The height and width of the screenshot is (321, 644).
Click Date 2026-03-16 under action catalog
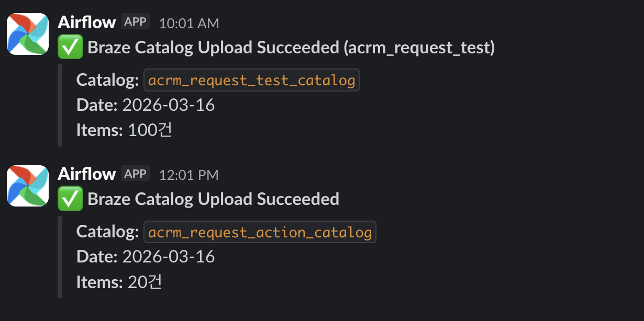coord(146,257)
